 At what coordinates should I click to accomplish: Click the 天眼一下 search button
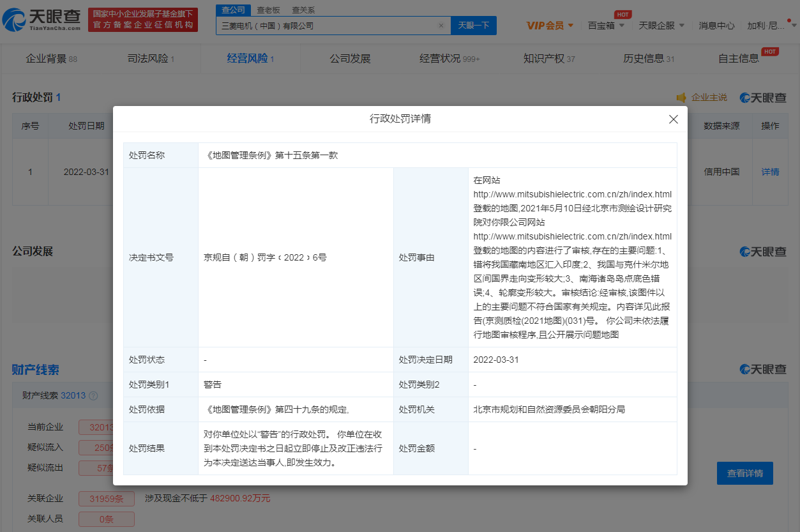point(474,26)
